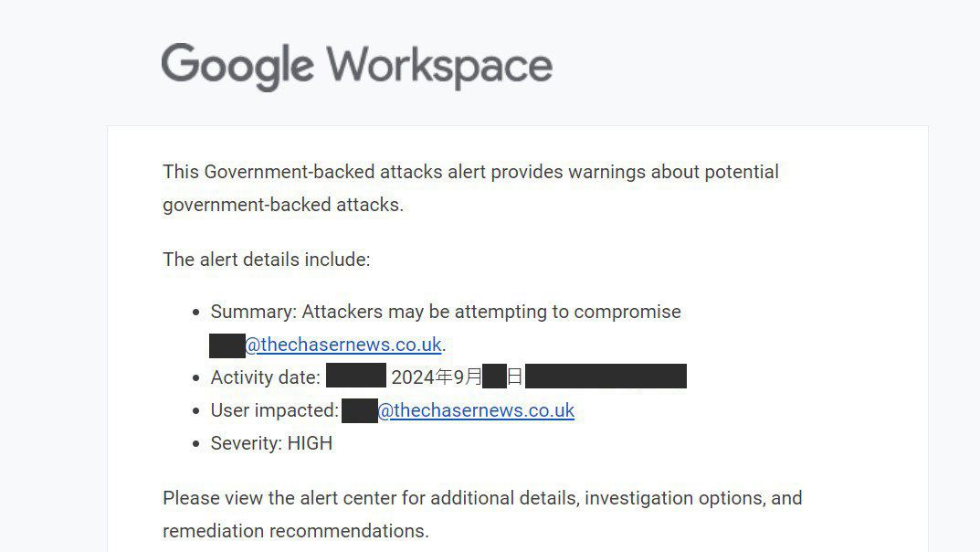Screen dimensions: 980x552
Task: Click the Google Workspace logo
Action: (356, 66)
